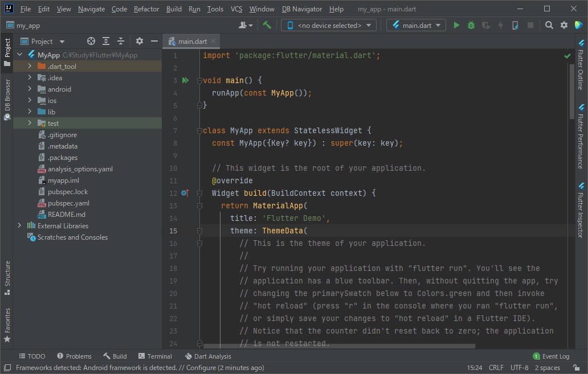Open the Refactor menu
Viewport: 588px width, 374px height.
pos(146,9)
